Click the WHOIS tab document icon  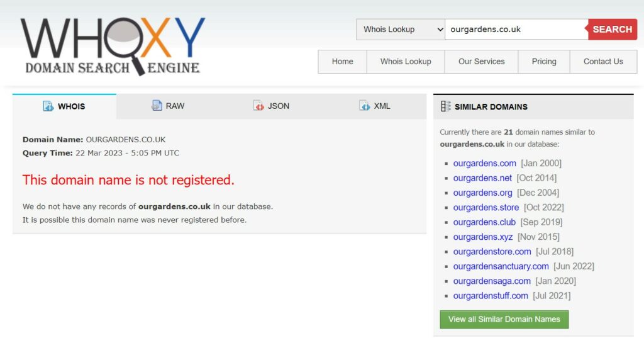[48, 106]
